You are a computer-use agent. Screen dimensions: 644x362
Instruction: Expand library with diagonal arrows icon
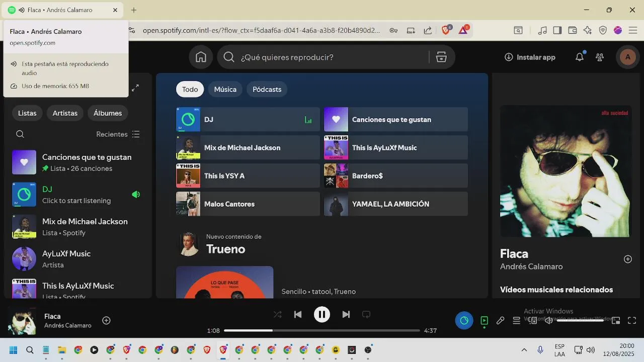point(135,88)
